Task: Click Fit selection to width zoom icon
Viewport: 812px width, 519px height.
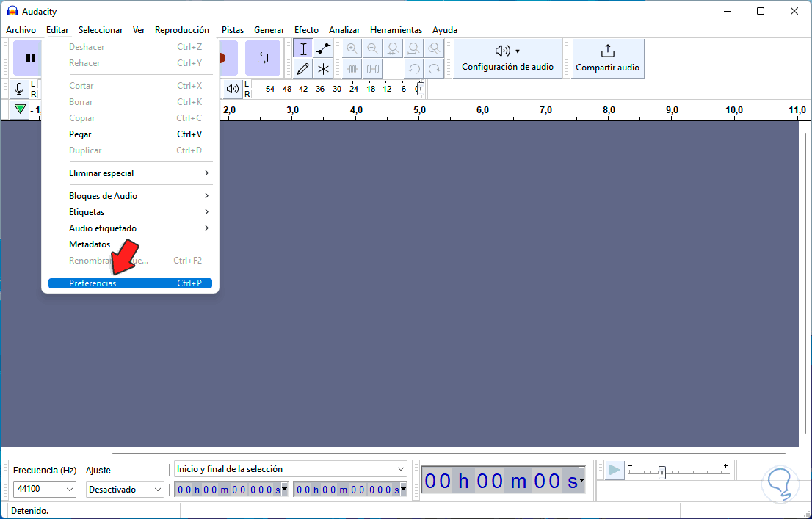Action: tap(393, 48)
